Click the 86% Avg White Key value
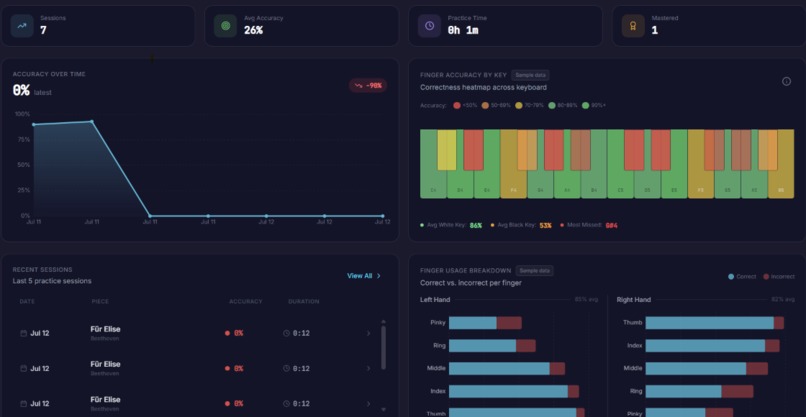 (x=475, y=225)
